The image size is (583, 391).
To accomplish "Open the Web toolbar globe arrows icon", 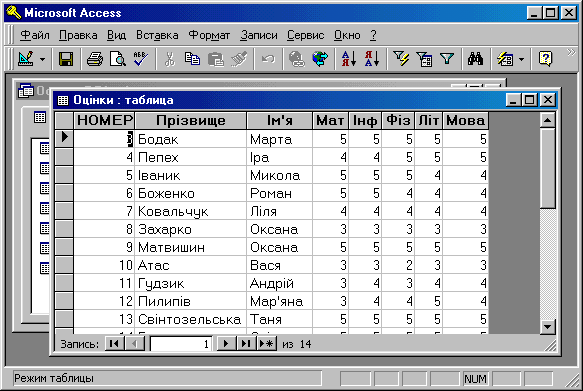I will pos(320,59).
